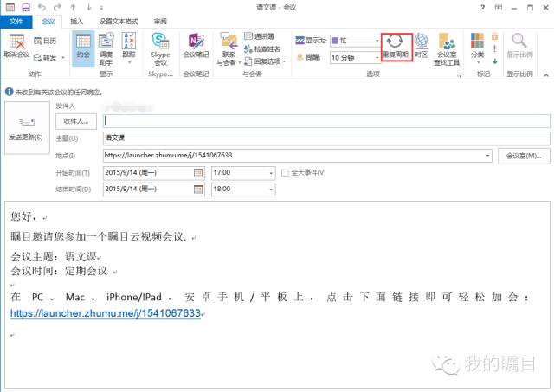
Task: Open the end time 18:00 dropdown
Action: pos(271,190)
